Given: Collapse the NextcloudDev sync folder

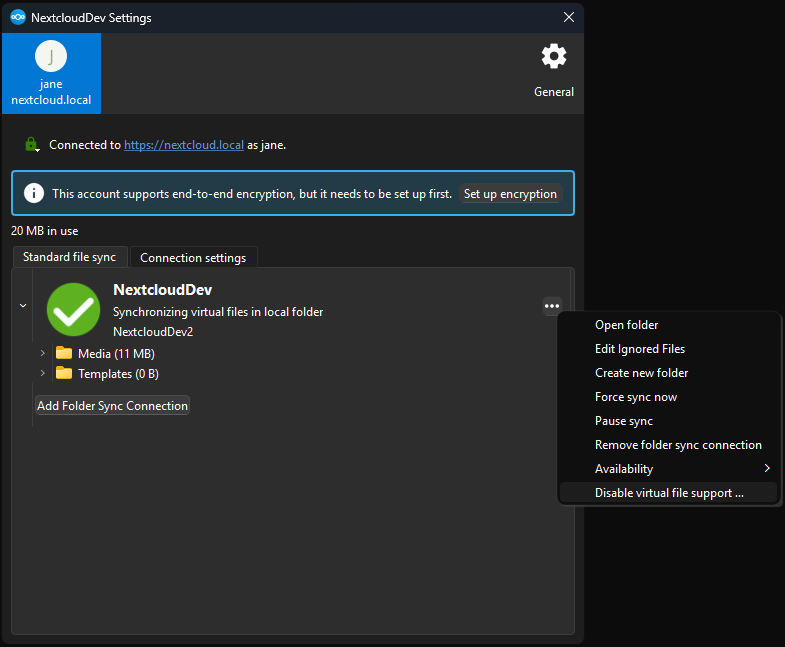Looking at the screenshot, I should point(23,305).
